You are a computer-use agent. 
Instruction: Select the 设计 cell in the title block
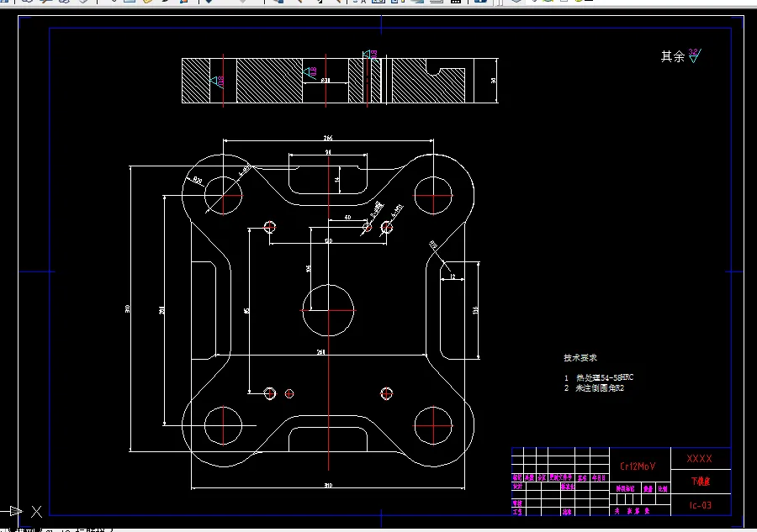(517, 487)
